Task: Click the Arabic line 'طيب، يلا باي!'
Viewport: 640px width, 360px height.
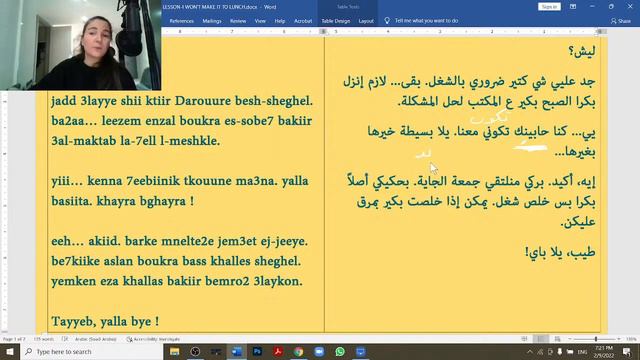Action: (x=560, y=253)
